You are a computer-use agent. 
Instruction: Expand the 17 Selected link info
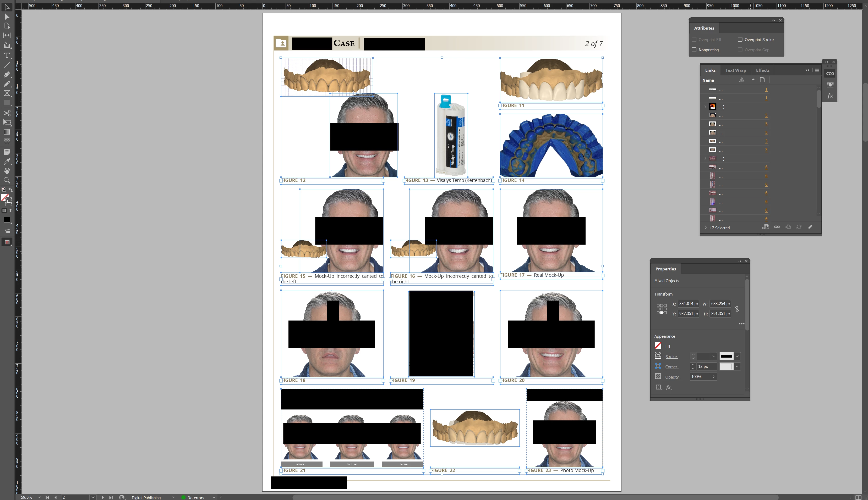point(706,228)
